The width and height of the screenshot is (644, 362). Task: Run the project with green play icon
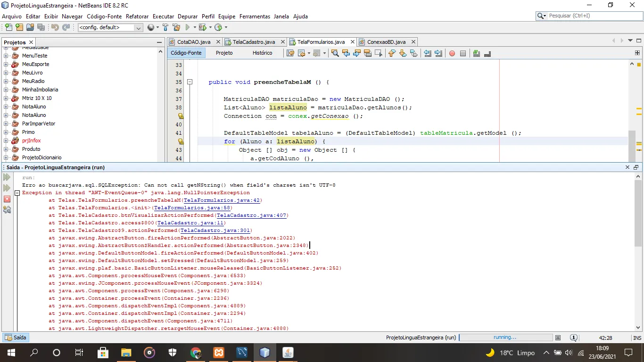coord(188,27)
